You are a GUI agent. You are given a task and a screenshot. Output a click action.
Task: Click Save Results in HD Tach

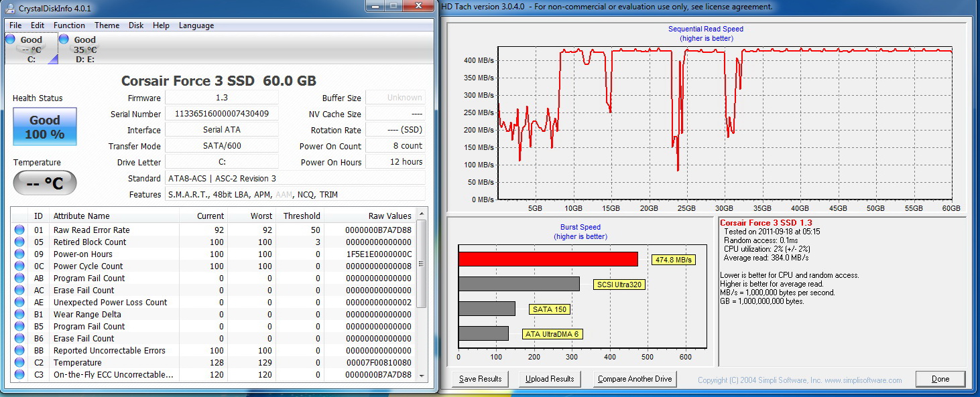[481, 379]
